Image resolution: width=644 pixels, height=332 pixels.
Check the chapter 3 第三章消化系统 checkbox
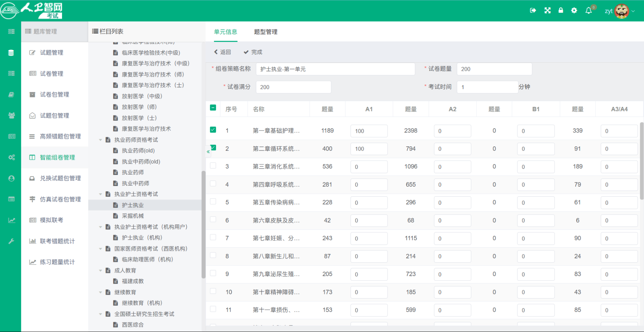[x=213, y=166]
